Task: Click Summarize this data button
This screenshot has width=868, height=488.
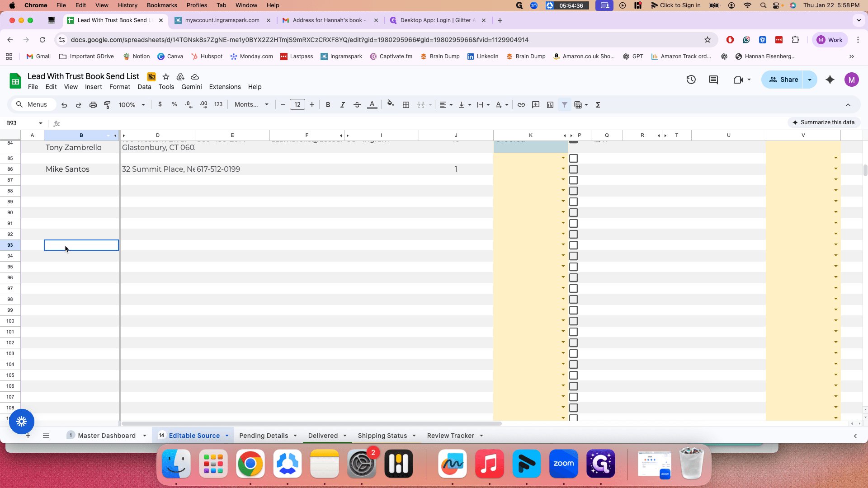Action: tap(824, 122)
